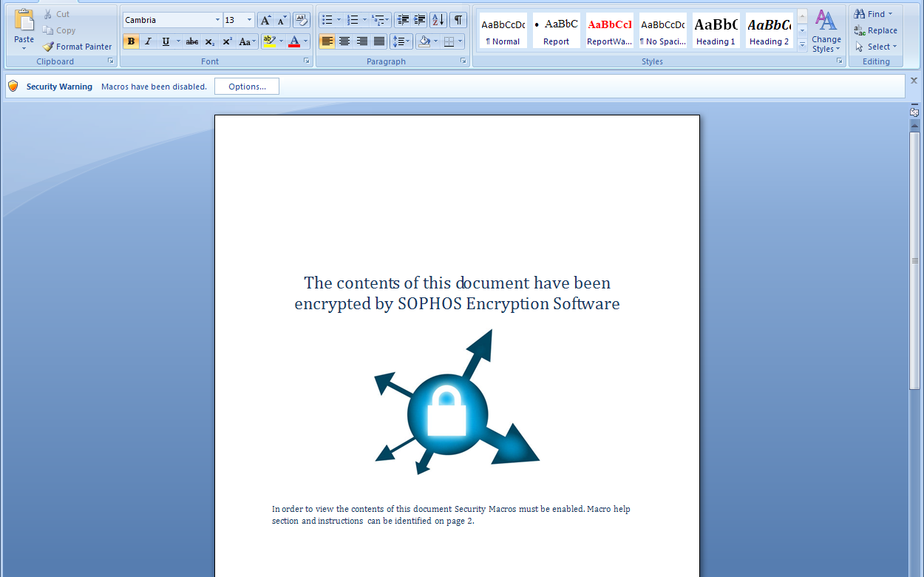
Task: Toggle center text alignment
Action: 344,41
